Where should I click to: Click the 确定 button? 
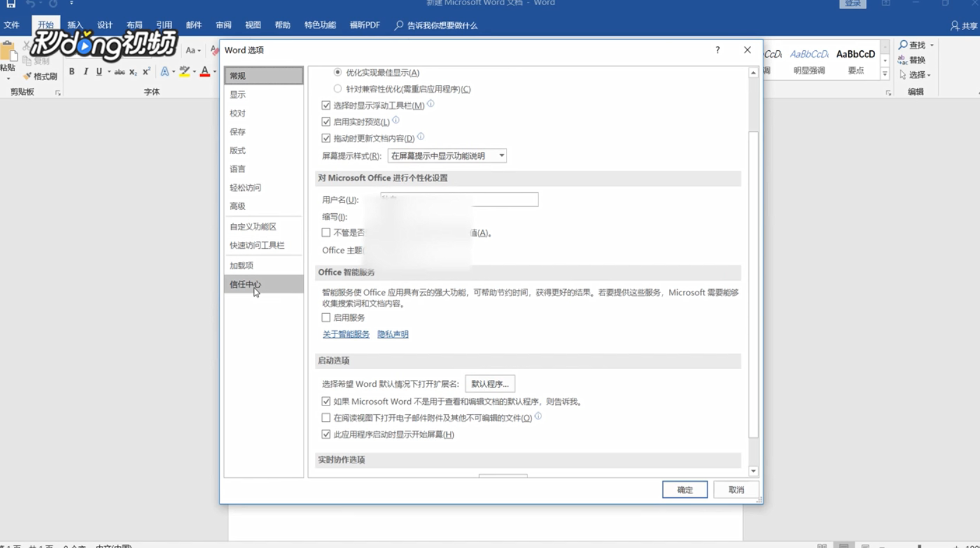click(685, 489)
